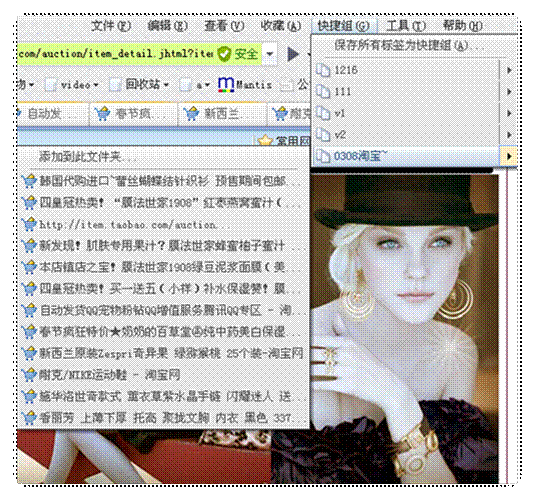This screenshot has height=499, width=534.
Task: Click the 常用网 star favorites button
Action: pyautogui.click(x=283, y=140)
